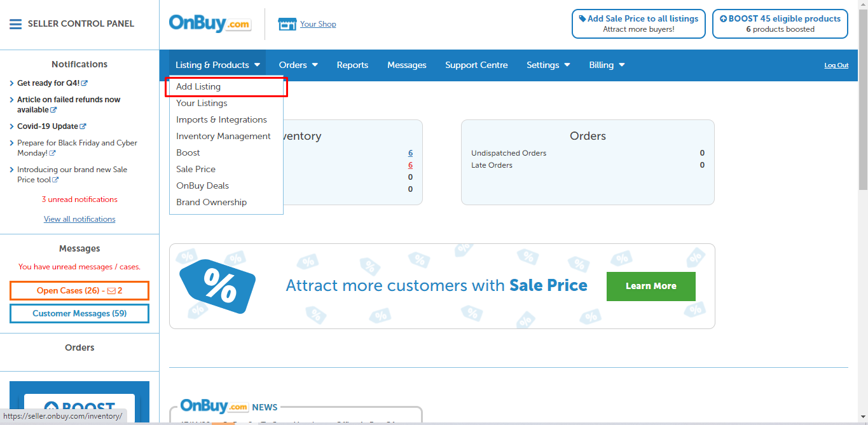Open Prepare for Black Friday notification
The height and width of the screenshot is (425, 868).
[x=77, y=148]
